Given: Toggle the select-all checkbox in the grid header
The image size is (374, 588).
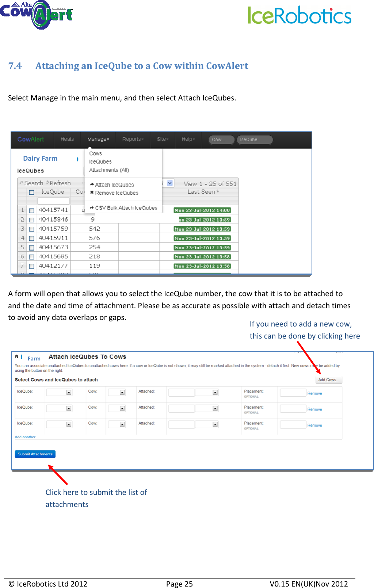Looking at the screenshot, I should point(31,192).
